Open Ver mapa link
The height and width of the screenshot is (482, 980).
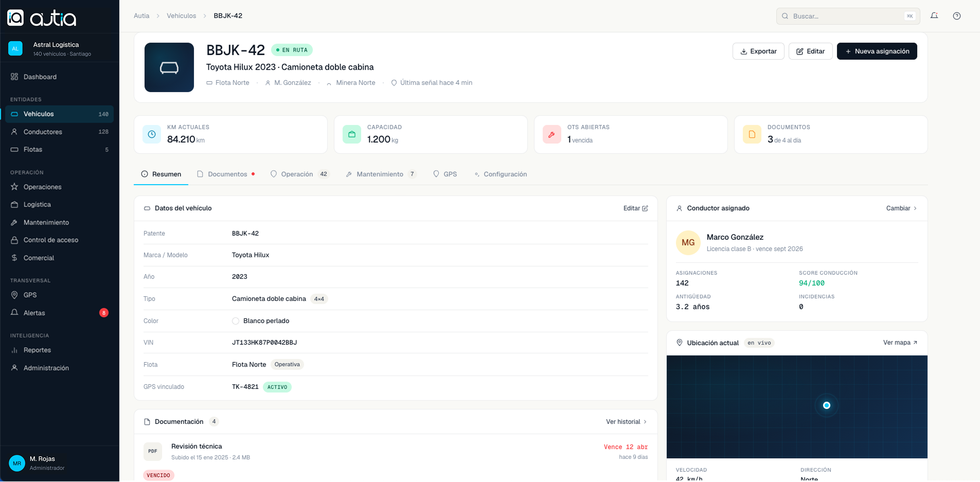pos(900,343)
